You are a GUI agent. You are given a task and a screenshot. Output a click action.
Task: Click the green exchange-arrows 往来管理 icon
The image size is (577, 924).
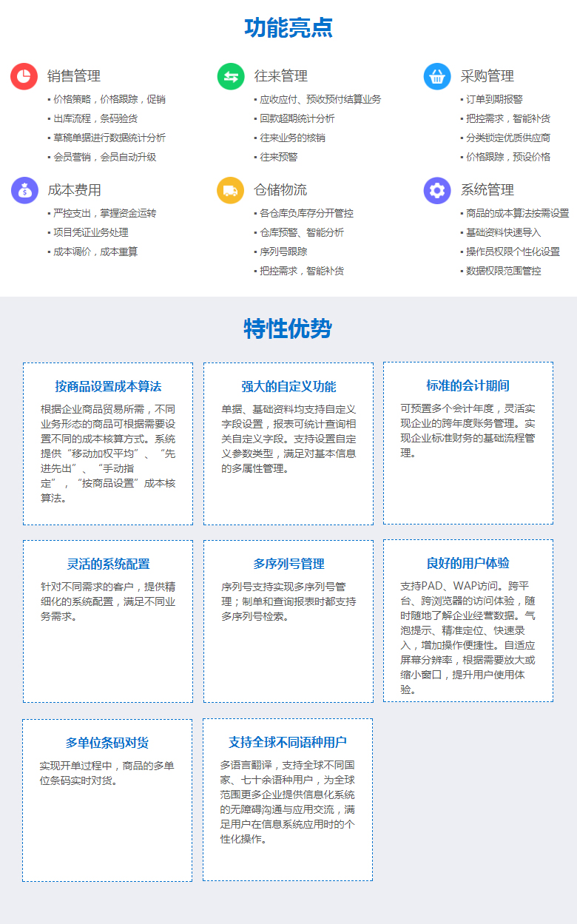click(231, 76)
